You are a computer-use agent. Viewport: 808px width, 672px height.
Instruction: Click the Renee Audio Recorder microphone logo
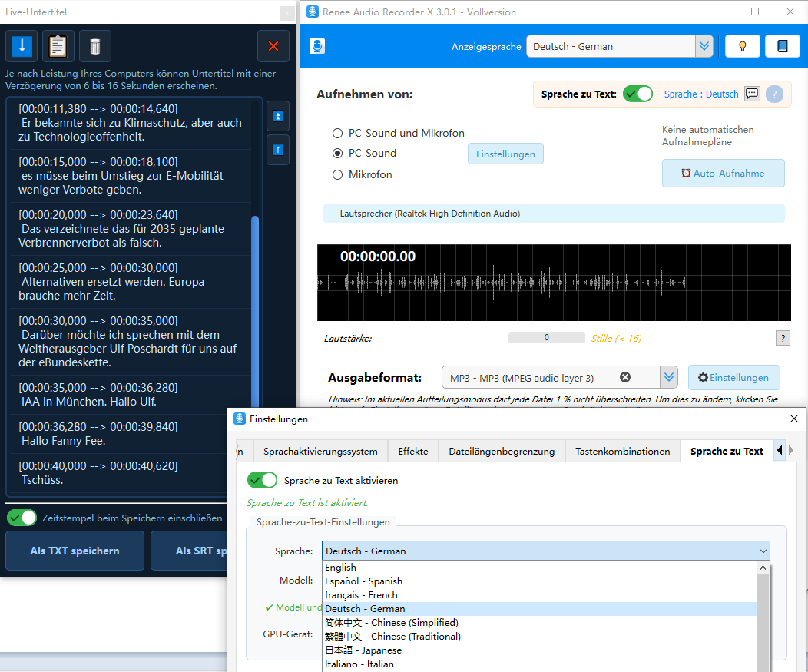tap(317, 46)
